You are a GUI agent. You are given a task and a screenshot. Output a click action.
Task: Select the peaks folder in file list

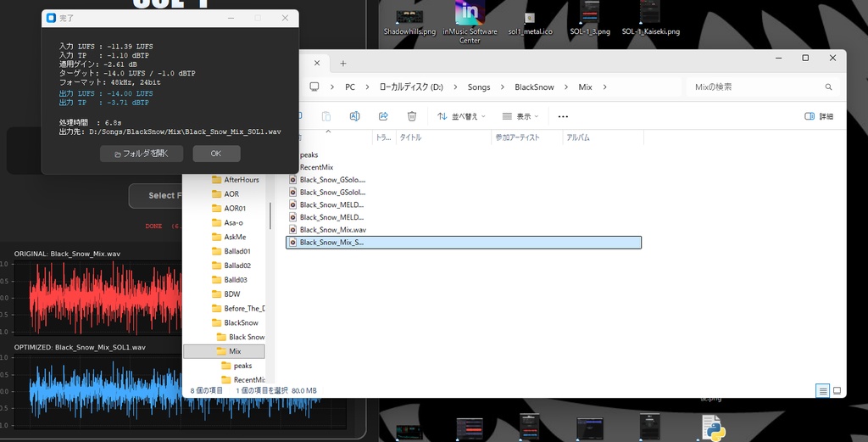[309, 155]
